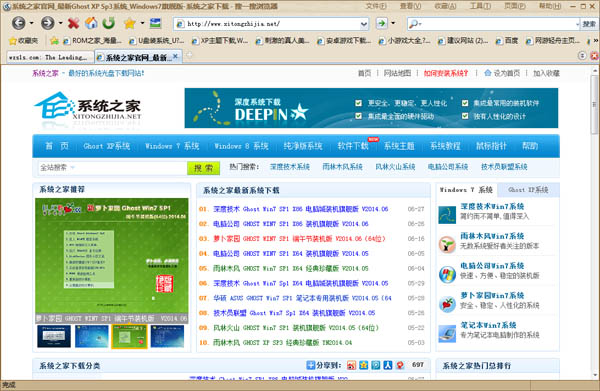Expand dropdown arrow next to back button
This screenshot has width=600, height=391.
31,23
